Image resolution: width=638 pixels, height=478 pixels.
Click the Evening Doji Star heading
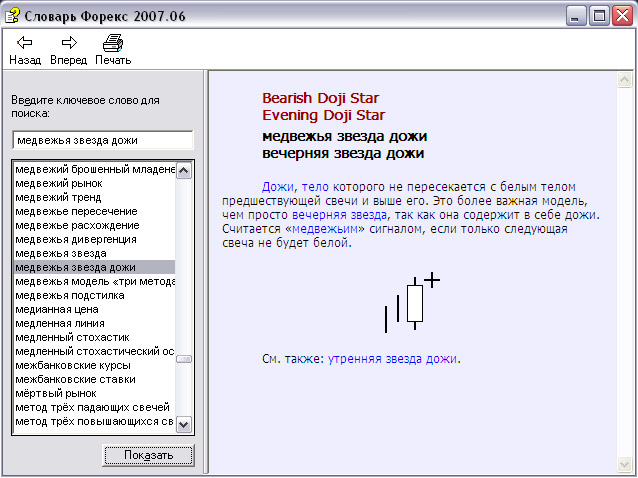coord(323,115)
